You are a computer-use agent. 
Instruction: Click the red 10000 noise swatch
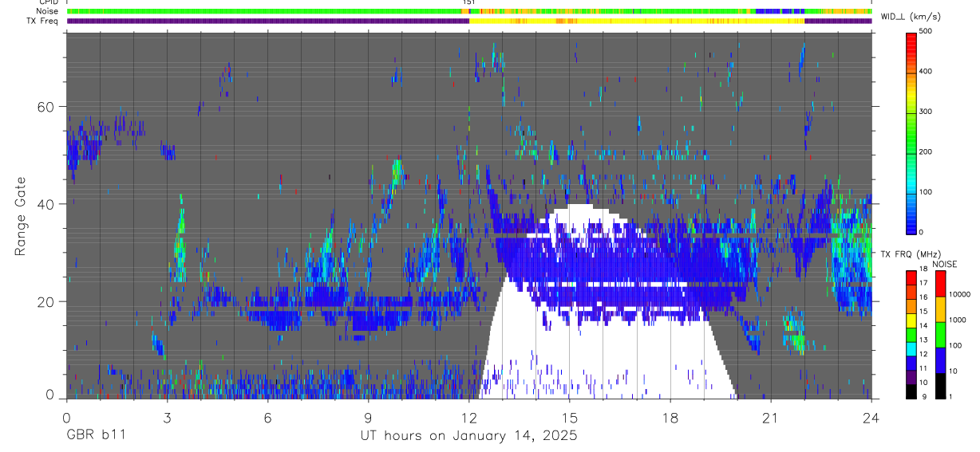tap(940, 284)
